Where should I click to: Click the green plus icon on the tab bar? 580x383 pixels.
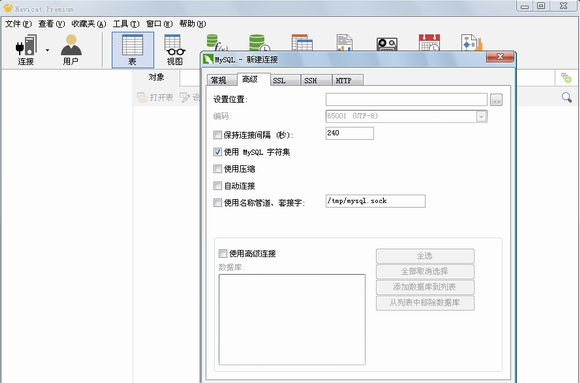tap(566, 78)
